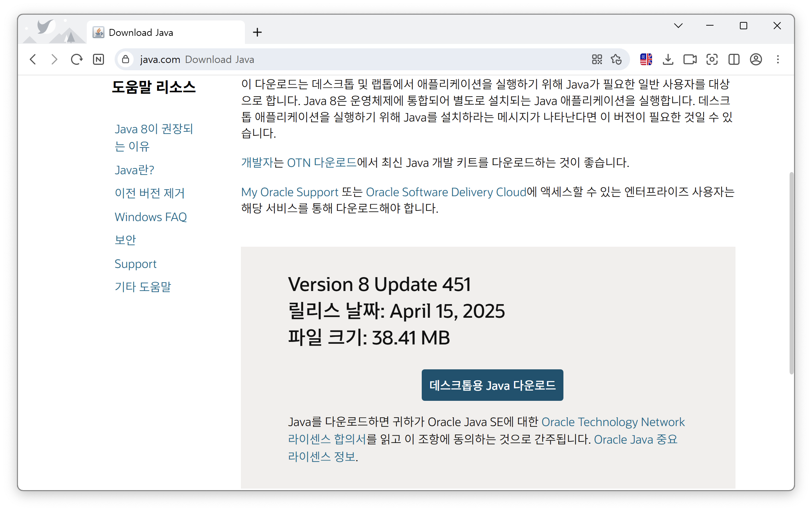
Task: Click '파일 크기: 38.41 MB' text
Action: tap(369, 337)
